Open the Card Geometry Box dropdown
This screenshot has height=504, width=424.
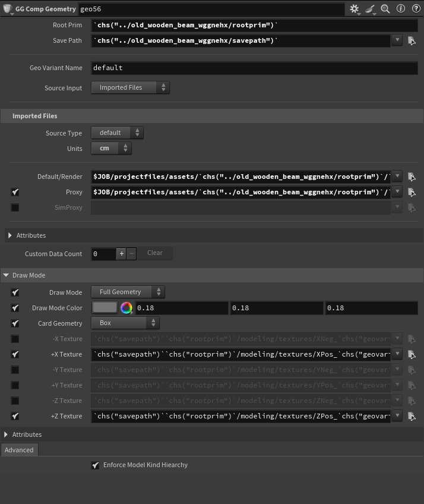click(x=125, y=323)
